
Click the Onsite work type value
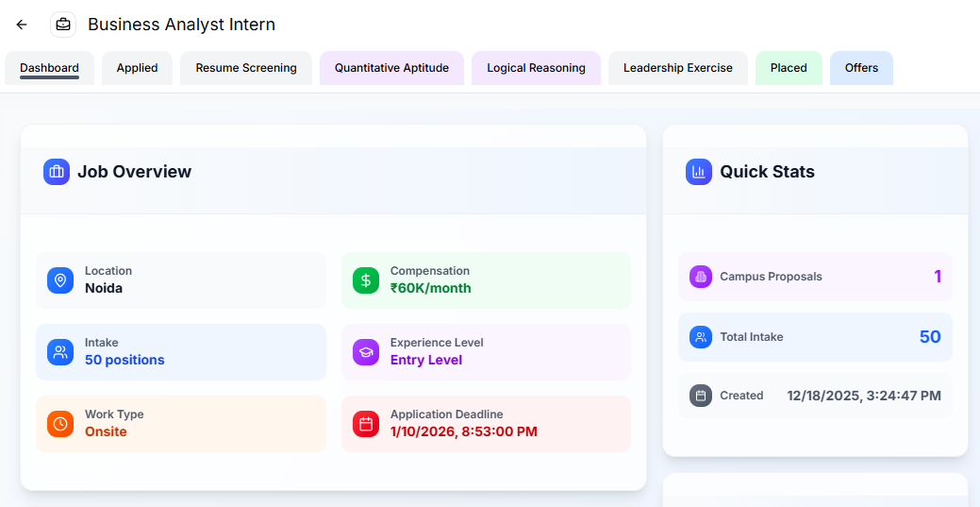(x=106, y=431)
